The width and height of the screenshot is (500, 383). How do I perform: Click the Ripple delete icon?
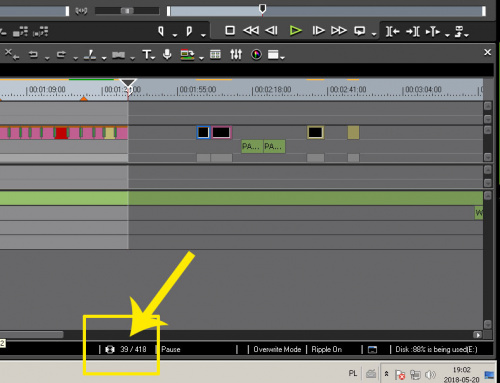[12, 54]
